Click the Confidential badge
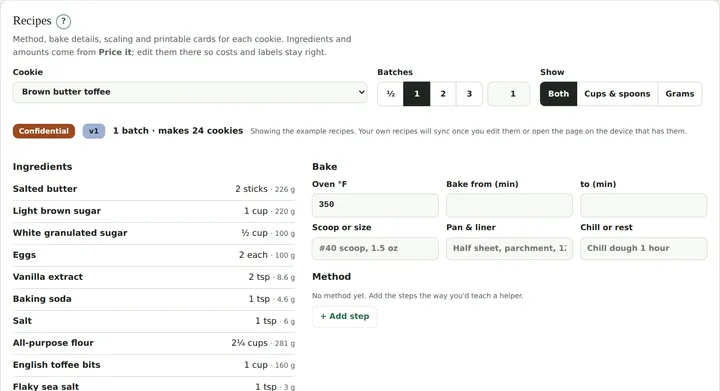 (44, 131)
